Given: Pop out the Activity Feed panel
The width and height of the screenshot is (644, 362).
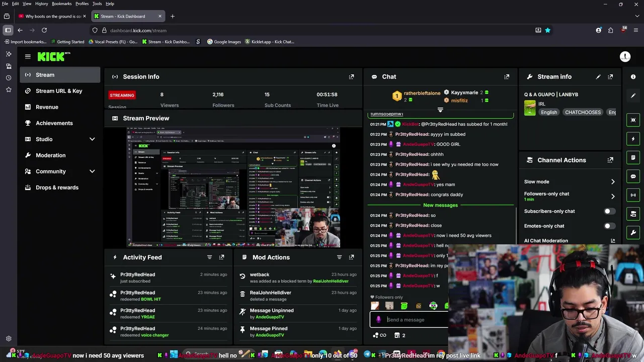Looking at the screenshot, I should pyautogui.click(x=221, y=257).
